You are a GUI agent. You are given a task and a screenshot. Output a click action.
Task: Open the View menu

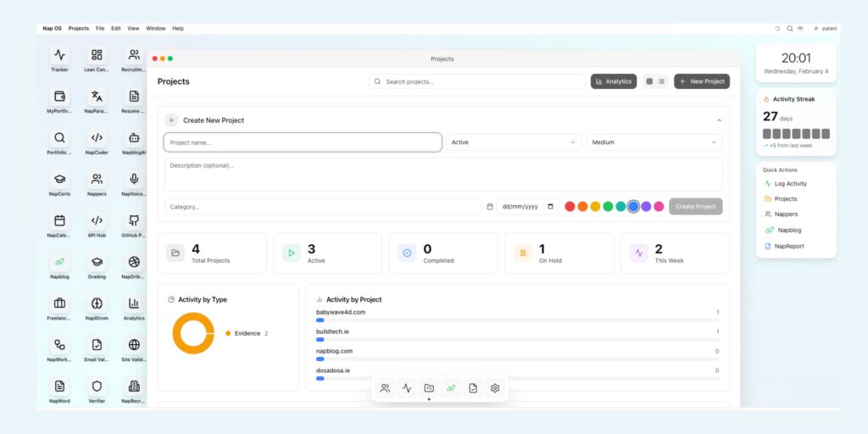point(133,28)
